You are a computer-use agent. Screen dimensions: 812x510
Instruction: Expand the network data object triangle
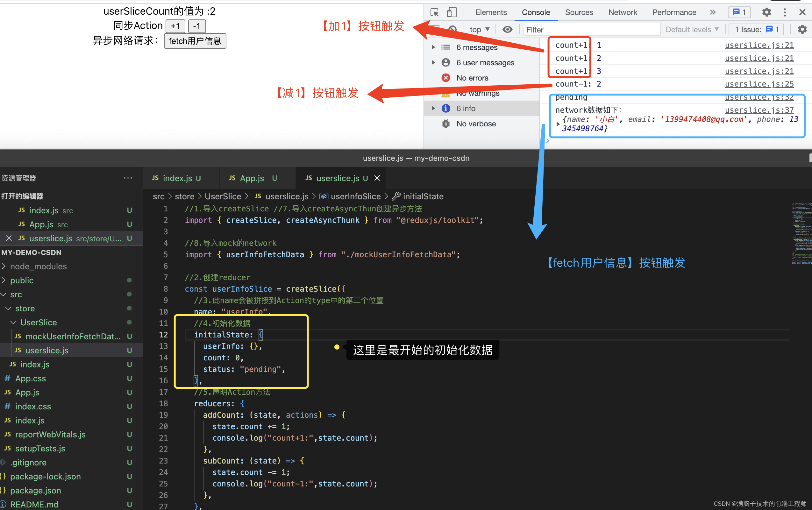coord(558,124)
